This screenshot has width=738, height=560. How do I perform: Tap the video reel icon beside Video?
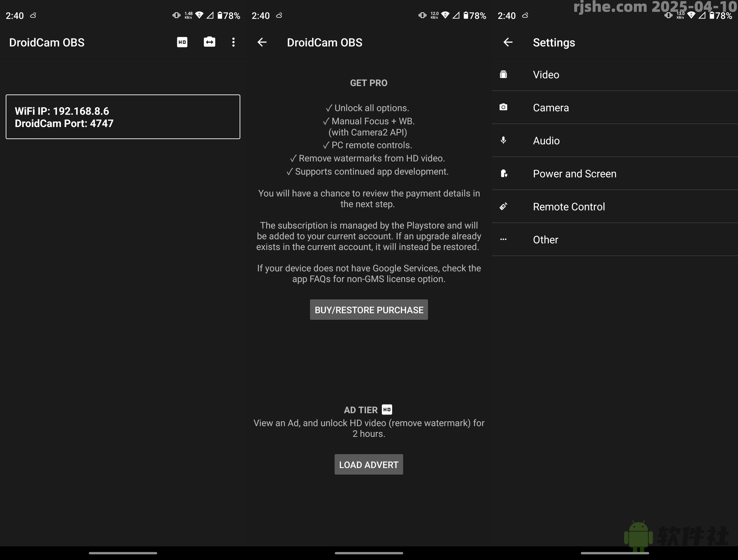(x=503, y=74)
